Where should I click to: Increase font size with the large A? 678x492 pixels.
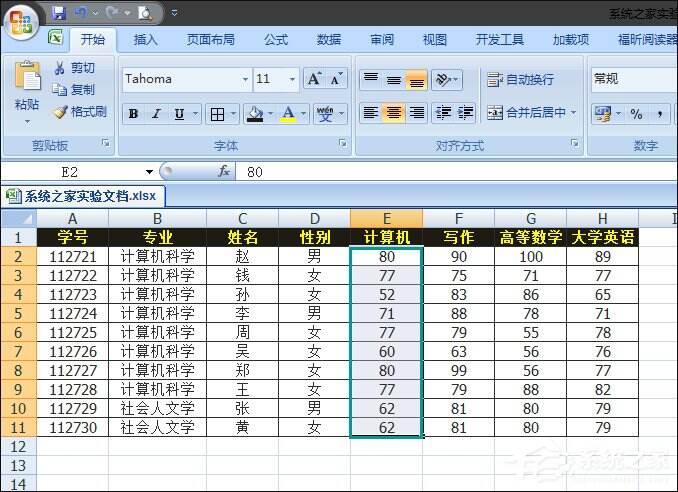click(x=314, y=79)
